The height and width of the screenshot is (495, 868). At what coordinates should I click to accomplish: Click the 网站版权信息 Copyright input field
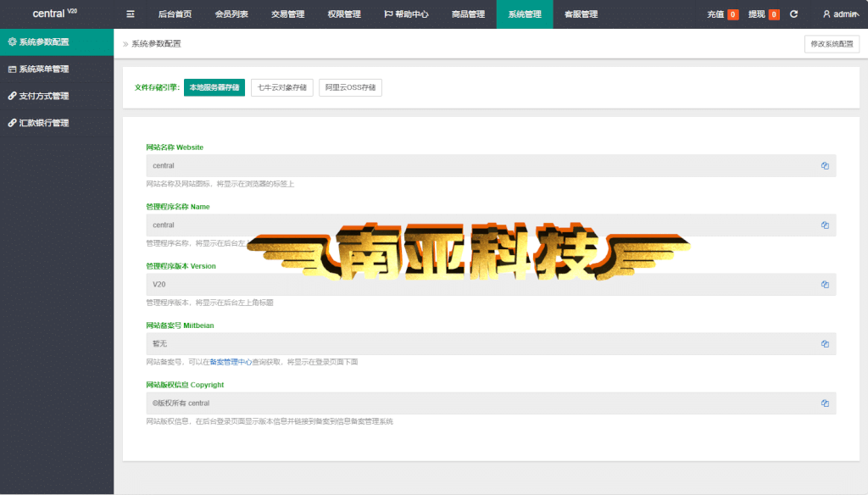tap(491, 403)
